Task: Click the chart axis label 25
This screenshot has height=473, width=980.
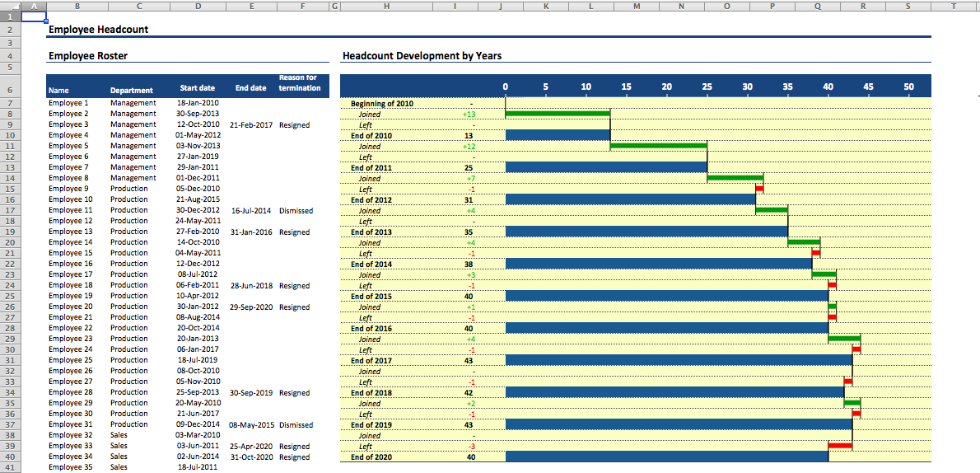Action: (707, 87)
